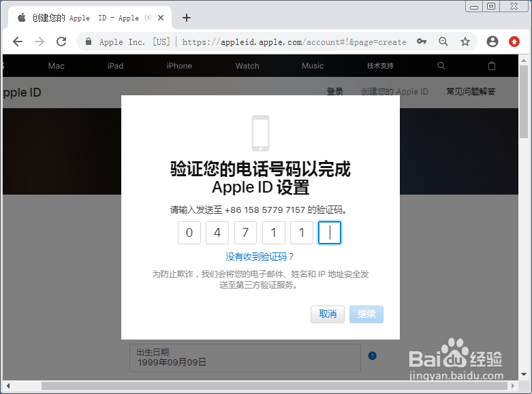Click the 出生日期 field
Screen dimensions: 532x394
(245, 358)
